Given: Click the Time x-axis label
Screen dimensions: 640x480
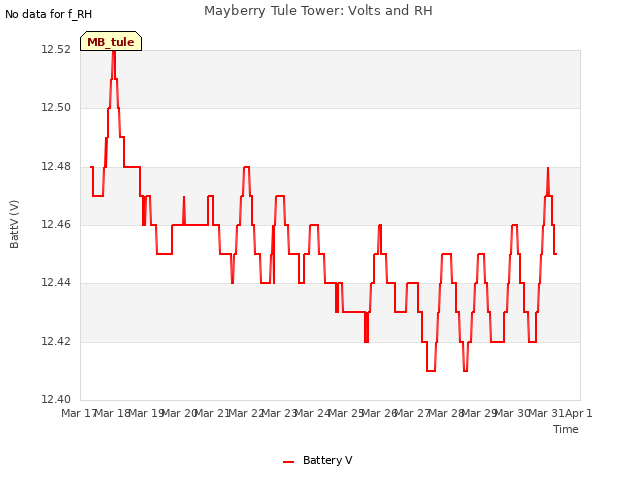Looking at the screenshot, I should coord(566,429).
